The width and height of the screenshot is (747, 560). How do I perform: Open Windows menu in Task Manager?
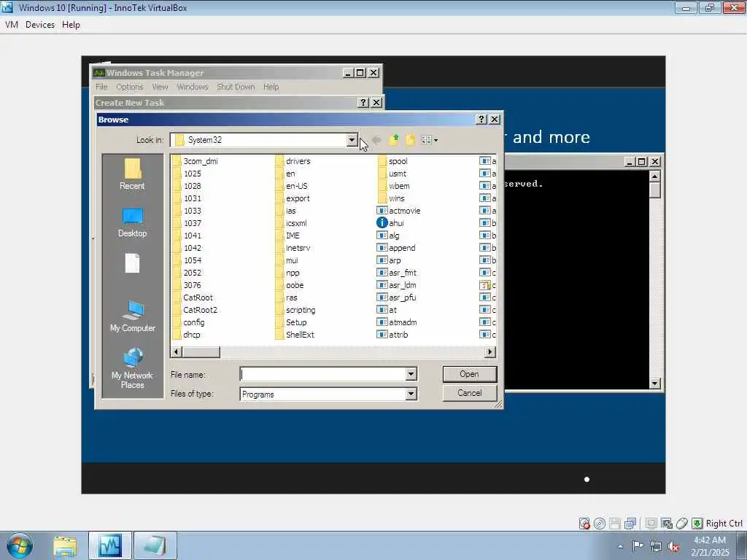(x=193, y=87)
